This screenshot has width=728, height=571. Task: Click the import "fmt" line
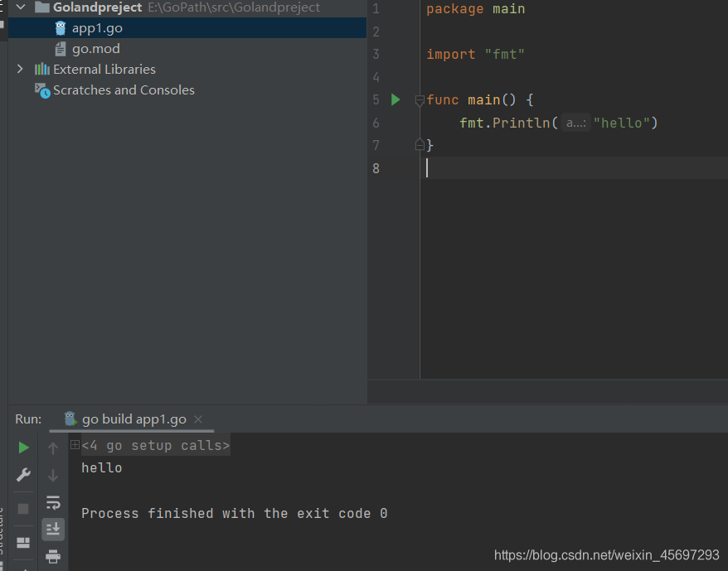(475, 55)
